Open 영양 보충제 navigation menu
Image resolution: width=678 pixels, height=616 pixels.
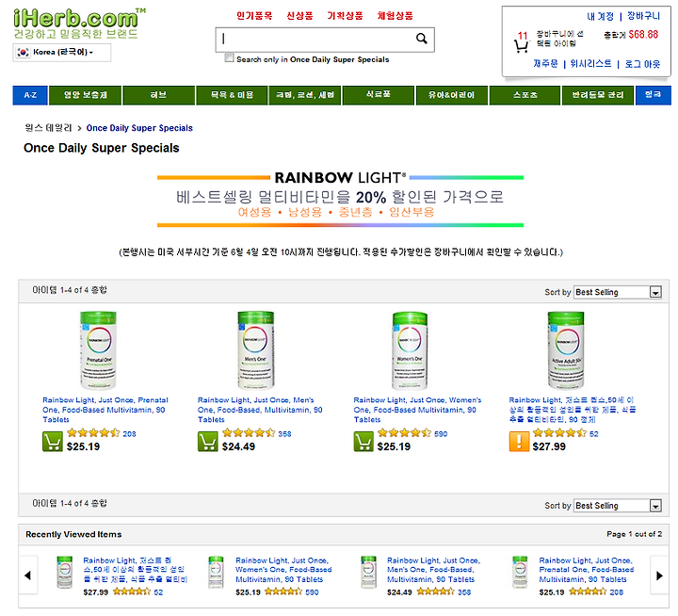tap(85, 95)
